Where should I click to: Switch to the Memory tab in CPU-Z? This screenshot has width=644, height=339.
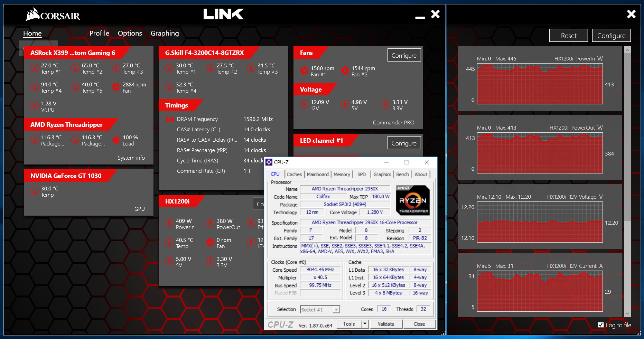point(342,175)
